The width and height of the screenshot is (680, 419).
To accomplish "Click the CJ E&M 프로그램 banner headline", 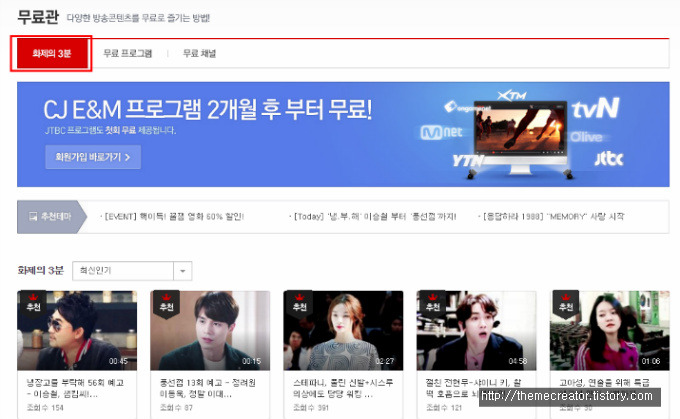I will pos(207,109).
